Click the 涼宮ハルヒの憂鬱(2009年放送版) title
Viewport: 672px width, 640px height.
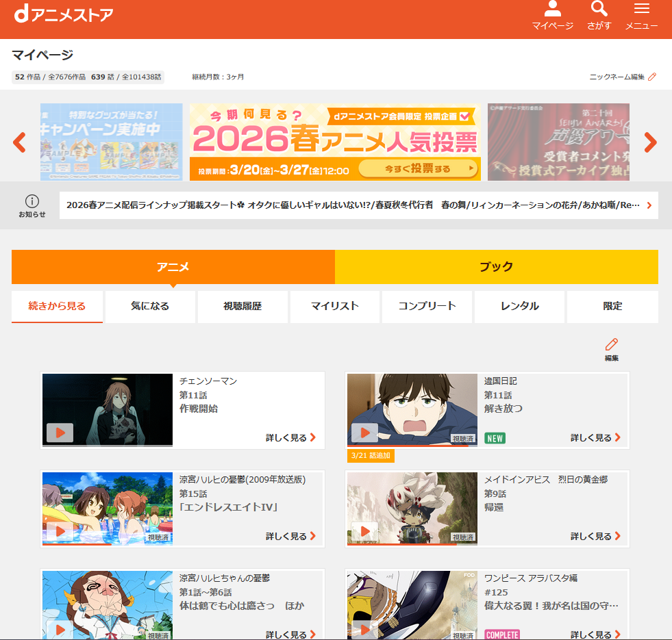point(242,479)
